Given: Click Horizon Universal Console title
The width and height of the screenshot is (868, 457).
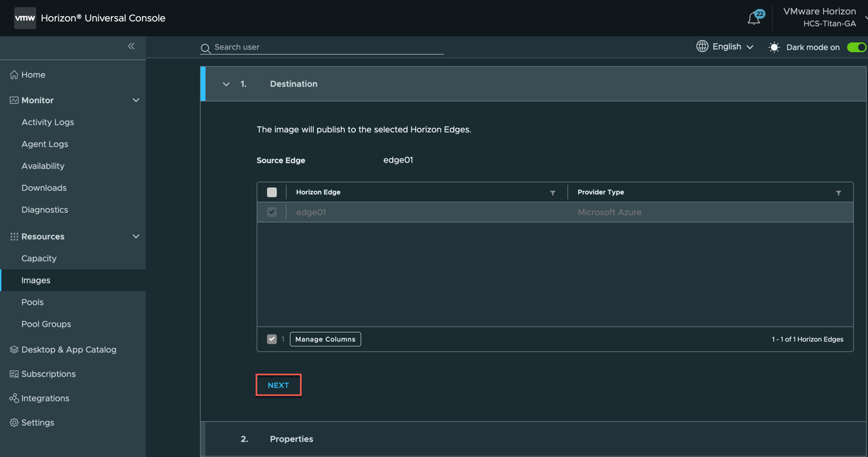Looking at the screenshot, I should (103, 18).
